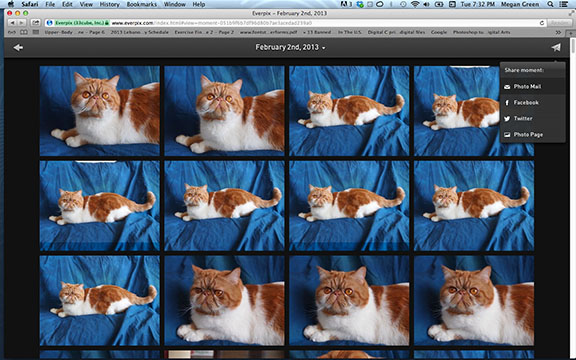Choose Photo Page in share menu
This screenshot has height=360, width=576.
click(x=532, y=134)
